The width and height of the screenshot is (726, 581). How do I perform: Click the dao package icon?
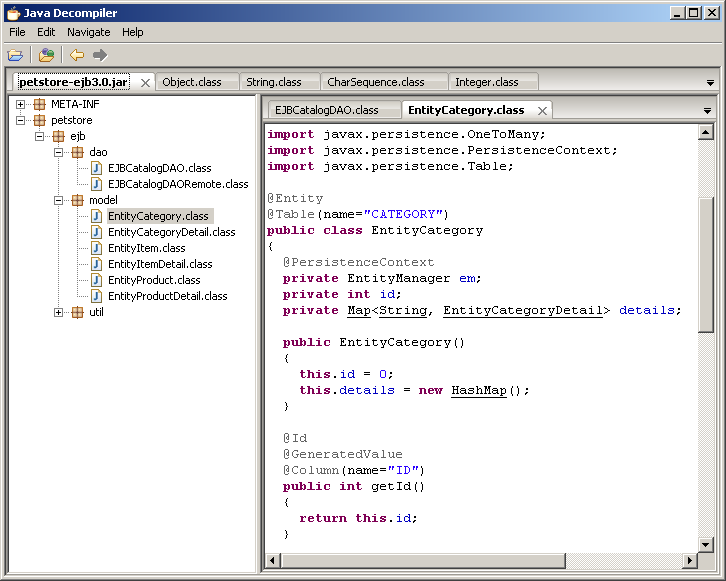coord(77,152)
